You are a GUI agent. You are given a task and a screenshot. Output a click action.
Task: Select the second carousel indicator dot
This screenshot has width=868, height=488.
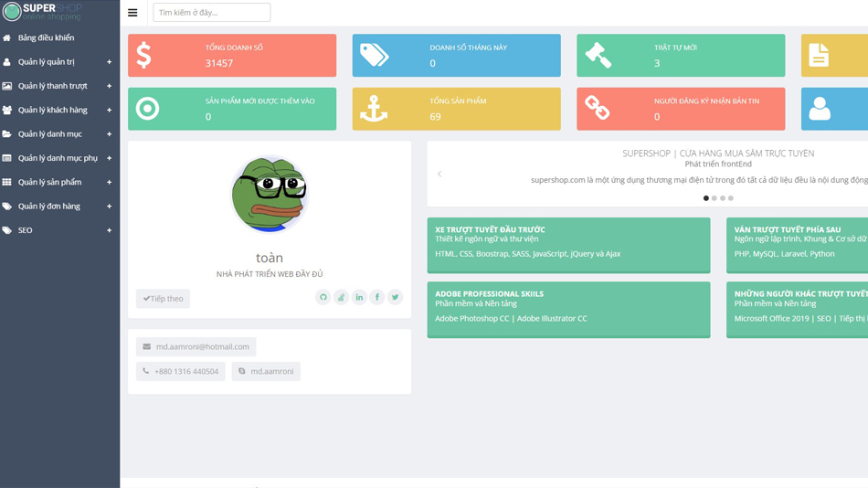715,198
